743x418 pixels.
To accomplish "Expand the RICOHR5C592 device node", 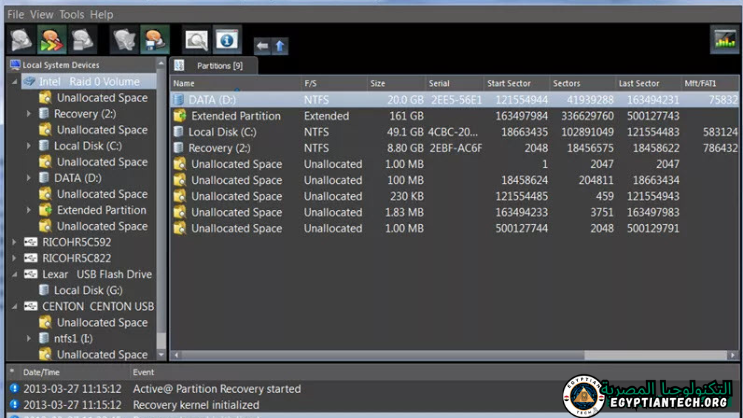I will click(x=14, y=242).
